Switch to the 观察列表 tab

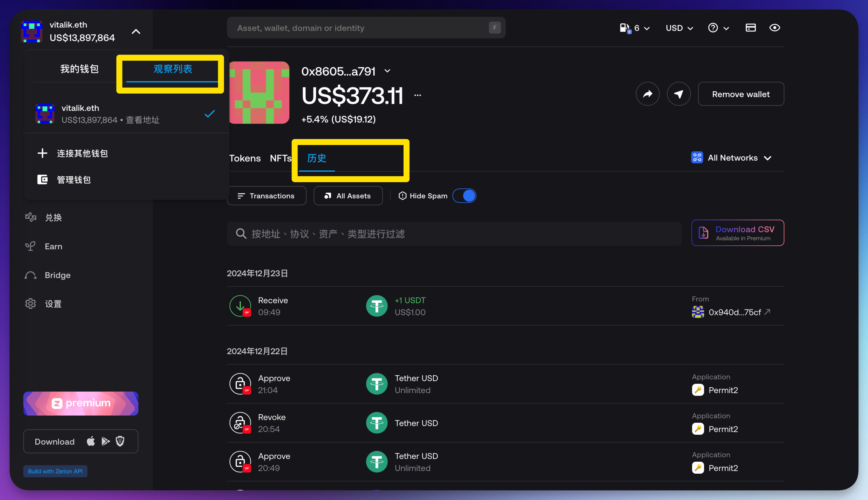pyautogui.click(x=173, y=69)
